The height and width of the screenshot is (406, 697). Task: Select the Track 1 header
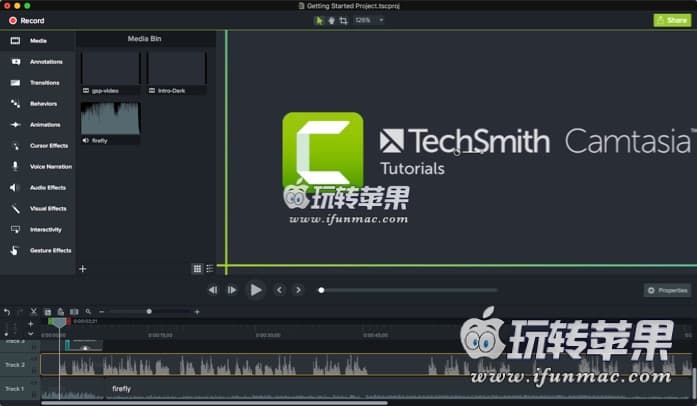[x=20, y=389]
